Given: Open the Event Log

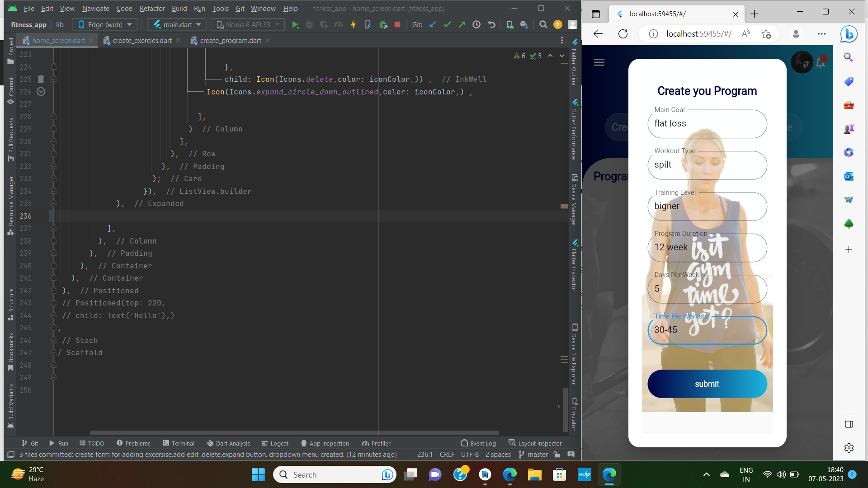Looking at the screenshot, I should pyautogui.click(x=478, y=443).
